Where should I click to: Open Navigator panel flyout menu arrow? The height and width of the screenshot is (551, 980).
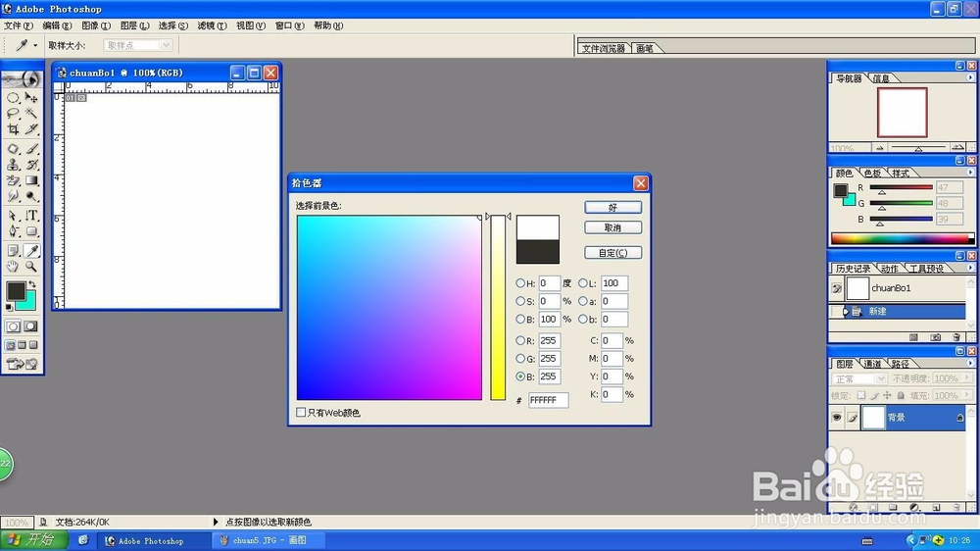pyautogui.click(x=970, y=77)
